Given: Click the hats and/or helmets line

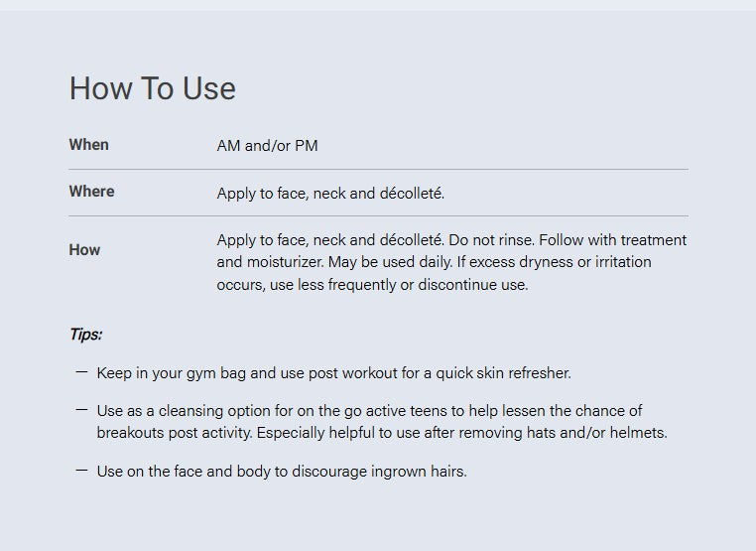Looking at the screenshot, I should (382, 433).
